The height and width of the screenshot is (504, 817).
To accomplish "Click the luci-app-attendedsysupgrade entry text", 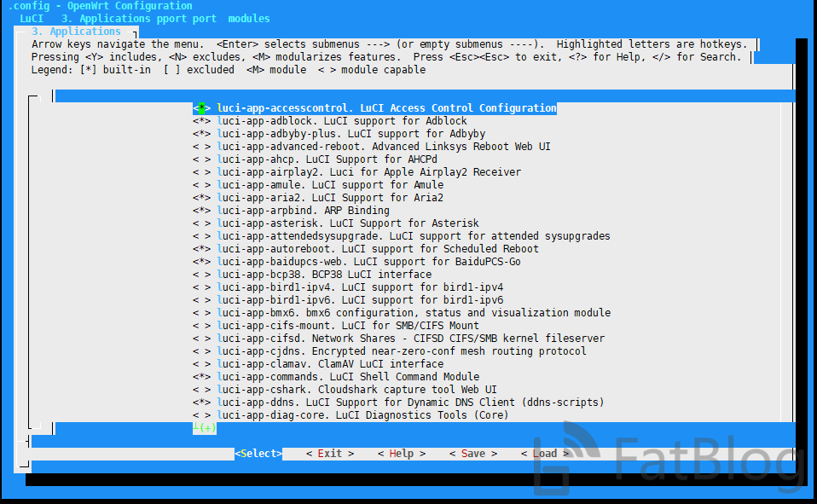I will tap(414, 236).
